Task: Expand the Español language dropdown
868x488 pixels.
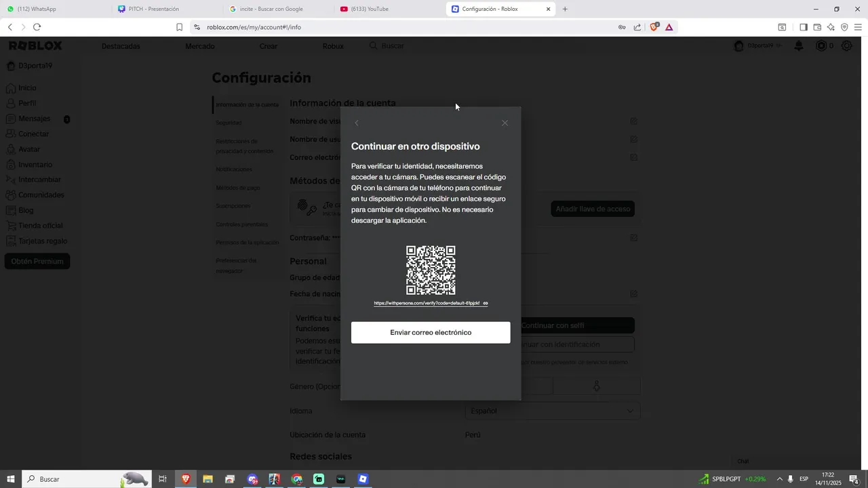Action: 553,411
